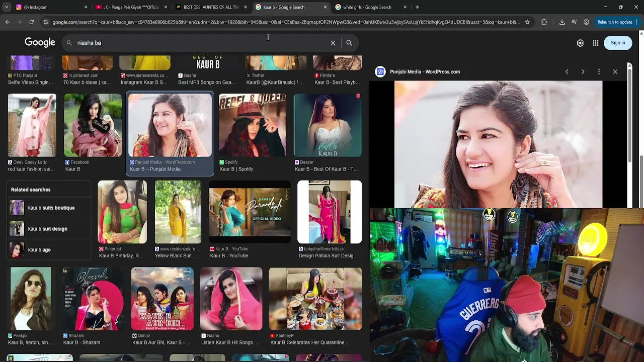Open Yellow Black Suit image result
The image size is (644, 362).
tap(178, 212)
